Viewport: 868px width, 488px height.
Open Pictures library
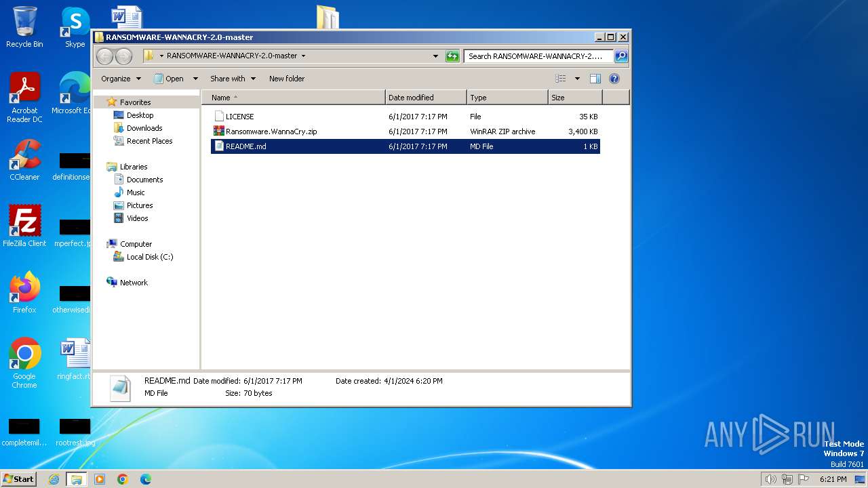(140, 205)
